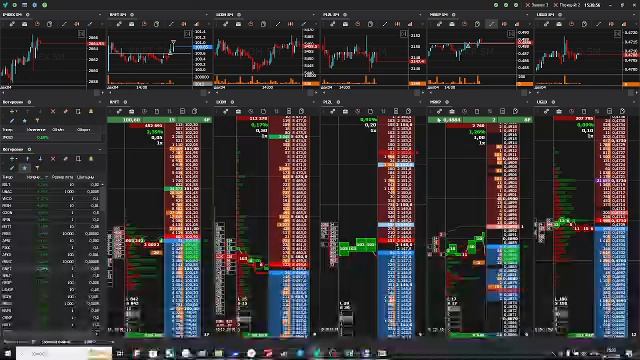Sort upper watchlist by Объём column header
The height and width of the screenshot is (360, 640).
coord(58,130)
